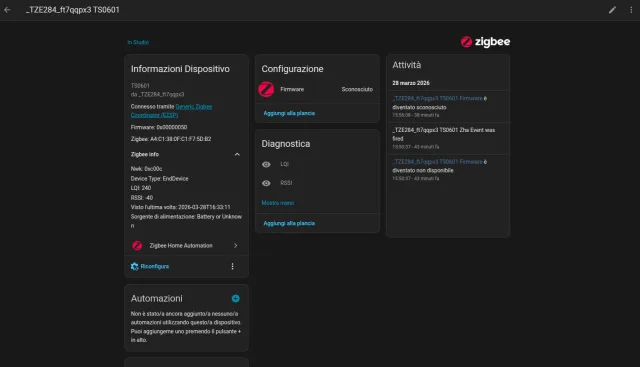Toggle the RSSI eye icon
Viewport: 640px width, 367px height.
(266, 183)
